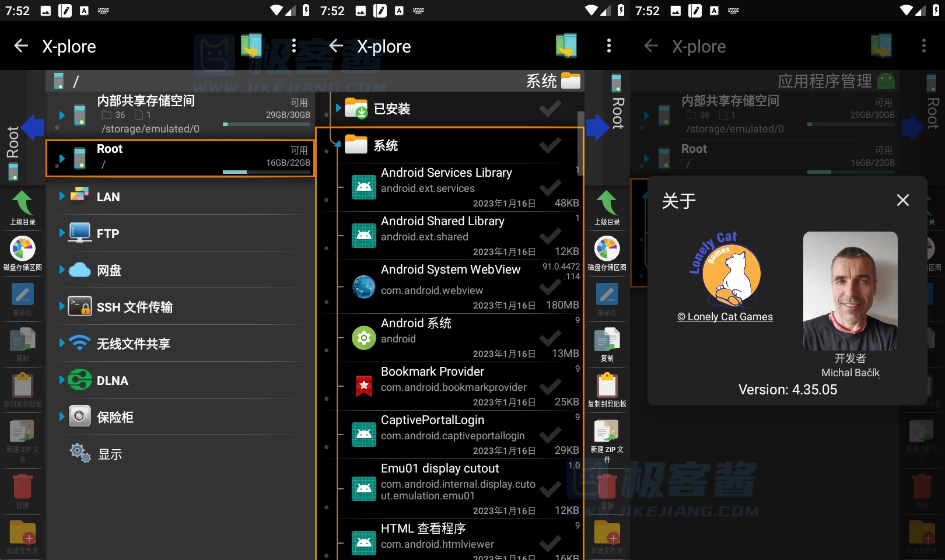
Task: Tap 新建 ZIP 文件 in the middle screen sidebar
Action: [x=607, y=441]
